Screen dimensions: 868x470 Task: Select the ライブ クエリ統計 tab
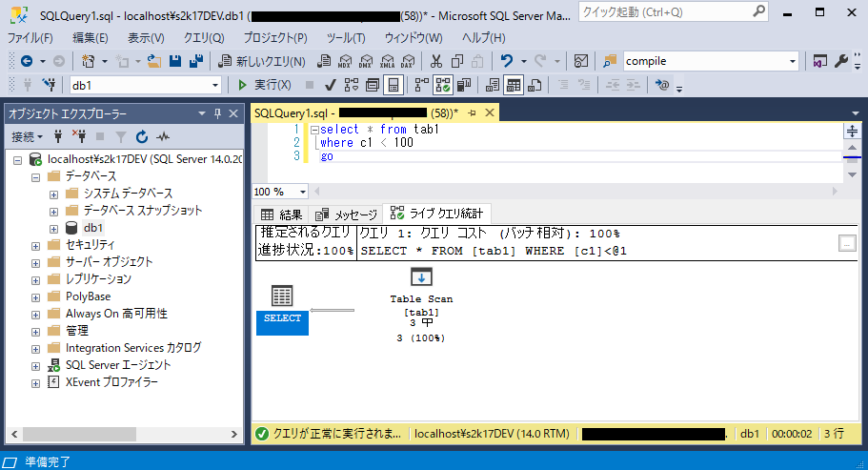[436, 214]
